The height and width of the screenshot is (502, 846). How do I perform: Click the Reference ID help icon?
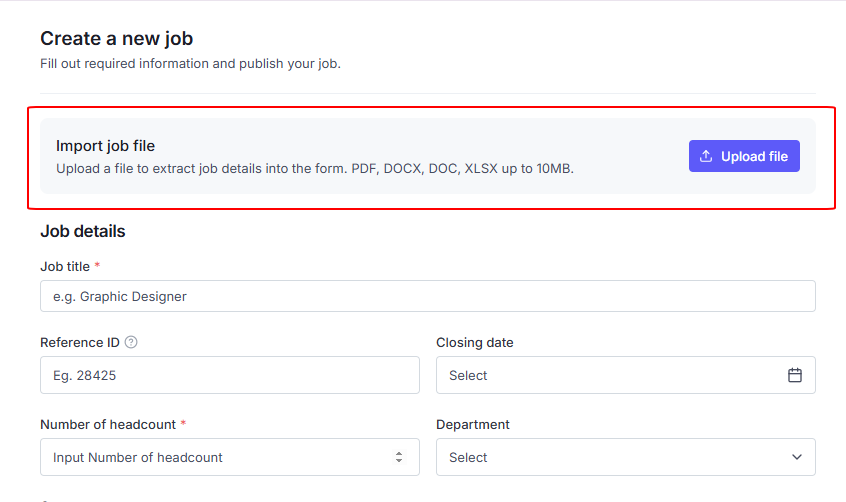(x=131, y=342)
